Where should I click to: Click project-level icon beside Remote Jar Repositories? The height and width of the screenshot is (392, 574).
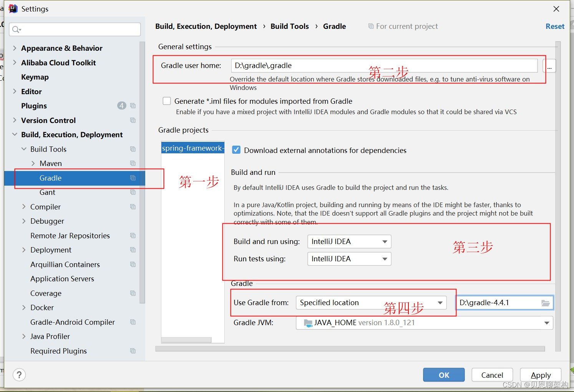(x=133, y=236)
